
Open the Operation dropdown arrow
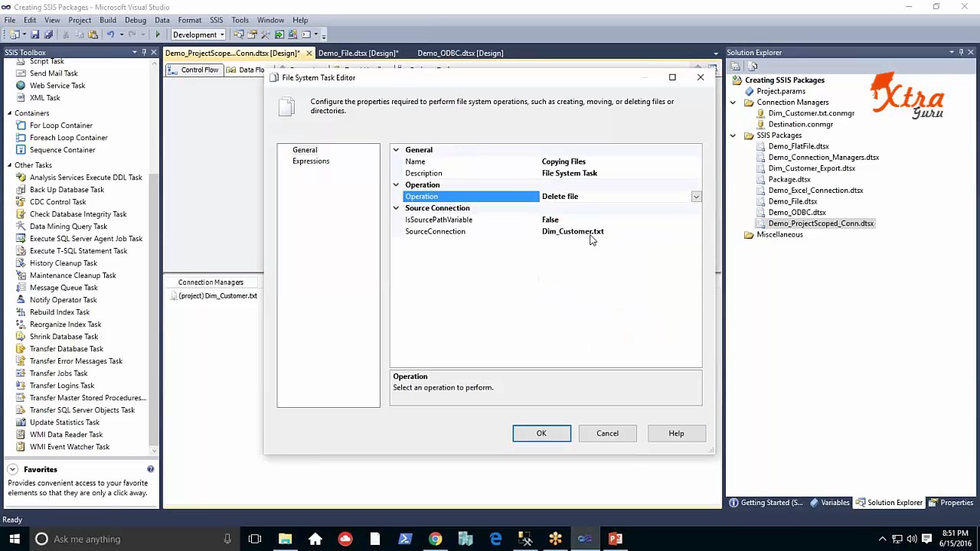696,197
